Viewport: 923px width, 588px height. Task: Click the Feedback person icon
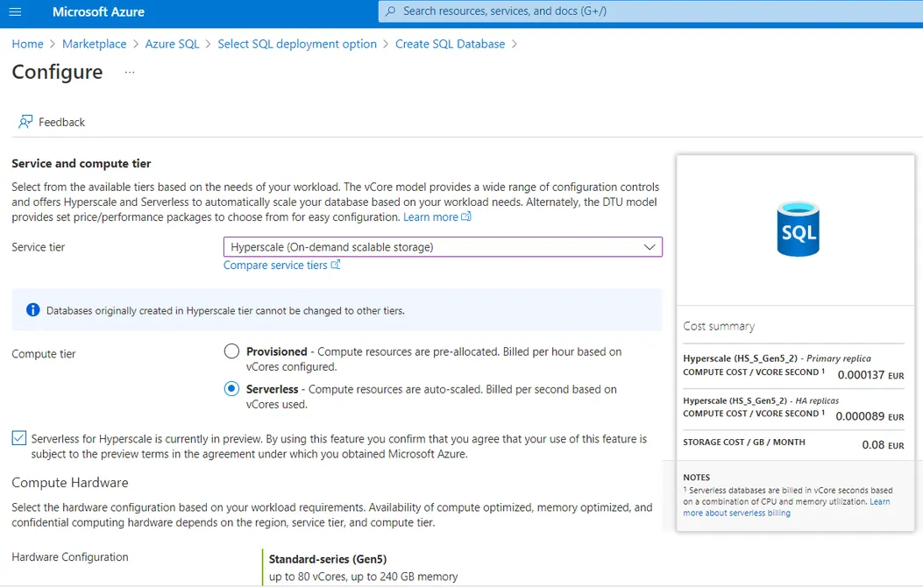coord(25,122)
